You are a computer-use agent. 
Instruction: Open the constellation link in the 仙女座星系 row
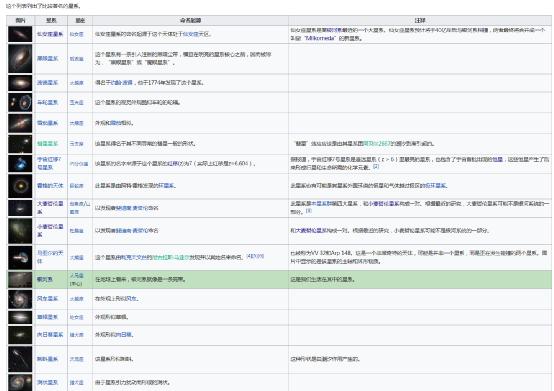pyautogui.click(x=76, y=34)
